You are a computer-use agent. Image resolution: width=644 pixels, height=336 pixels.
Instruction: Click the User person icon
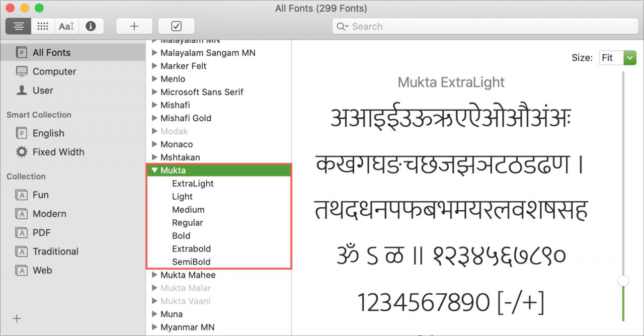22,90
